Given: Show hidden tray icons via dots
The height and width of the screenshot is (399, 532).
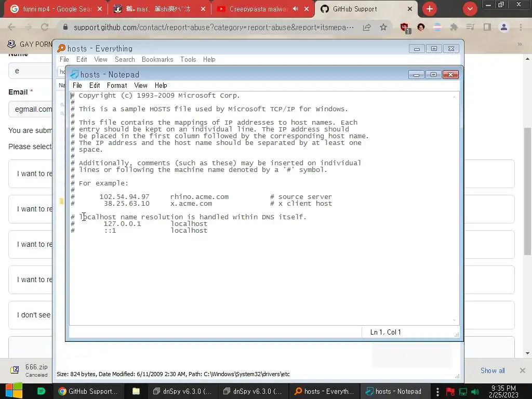Looking at the screenshot, I should pyautogui.click(x=437, y=392).
